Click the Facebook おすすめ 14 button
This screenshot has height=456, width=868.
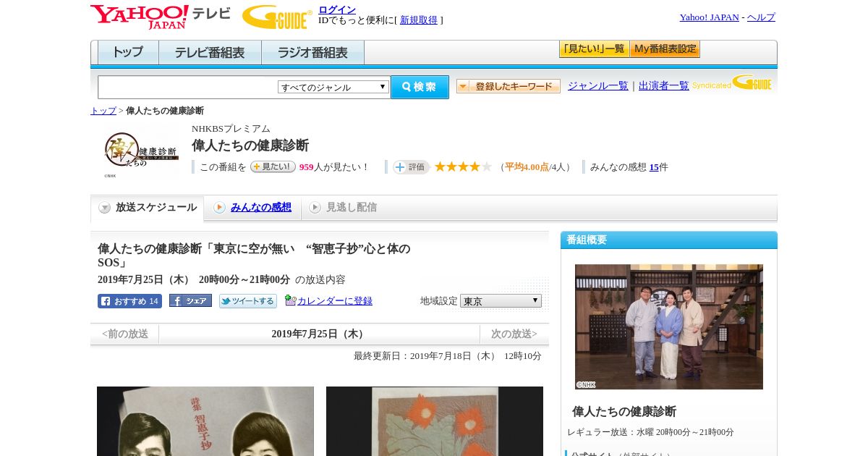point(129,301)
